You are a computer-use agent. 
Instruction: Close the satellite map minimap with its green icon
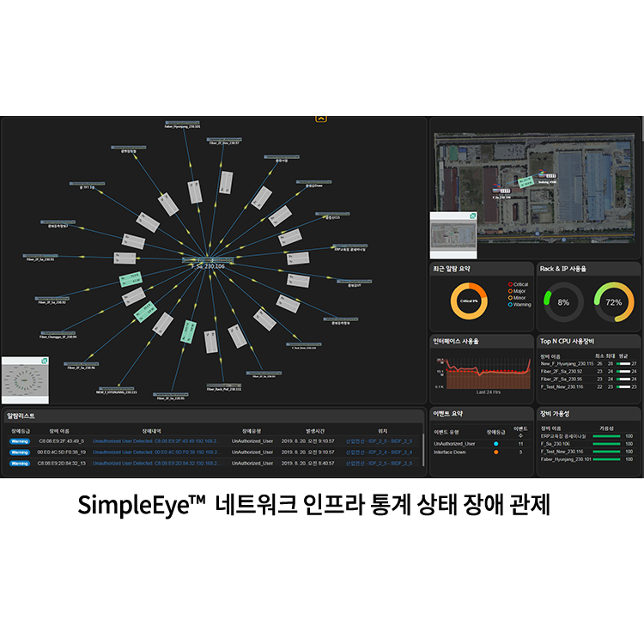472,216
